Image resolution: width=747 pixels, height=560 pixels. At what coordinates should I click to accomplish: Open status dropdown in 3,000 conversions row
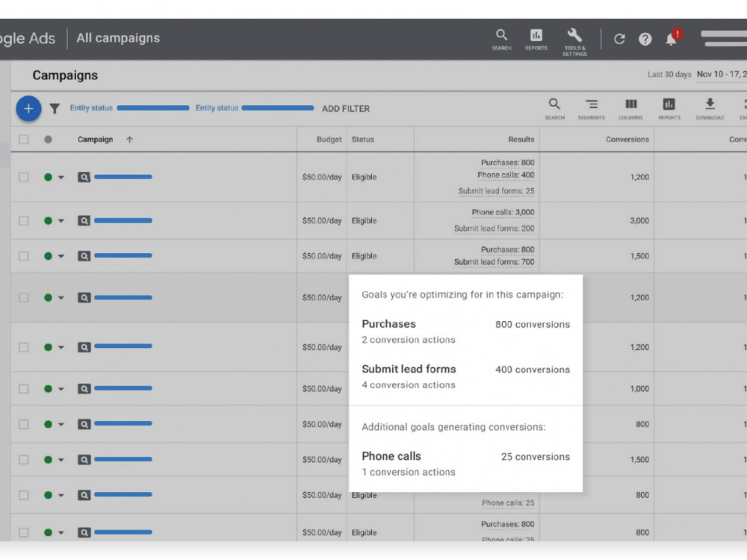pos(61,221)
